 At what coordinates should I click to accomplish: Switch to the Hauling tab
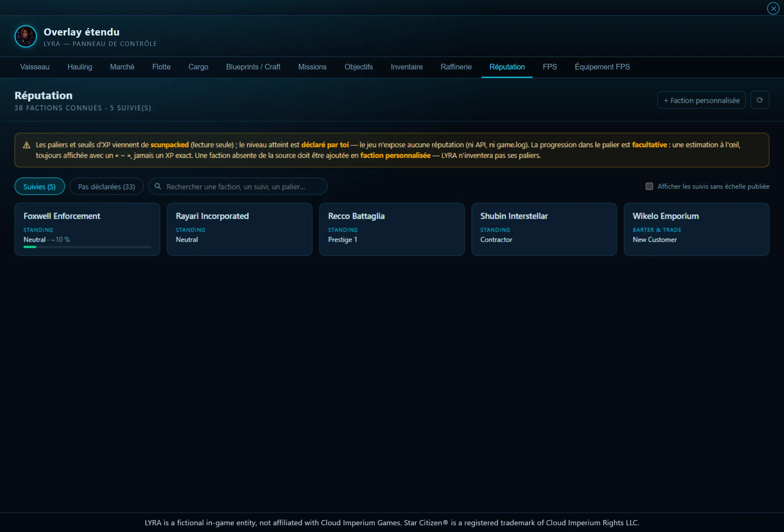click(x=80, y=67)
